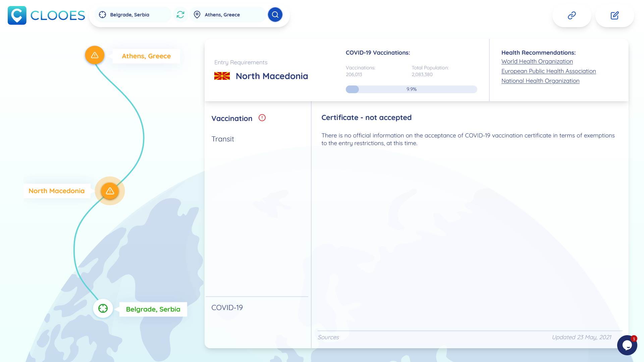This screenshot has height=362, width=644.
Task: Click the red vaccination alert icon
Action: point(262,118)
